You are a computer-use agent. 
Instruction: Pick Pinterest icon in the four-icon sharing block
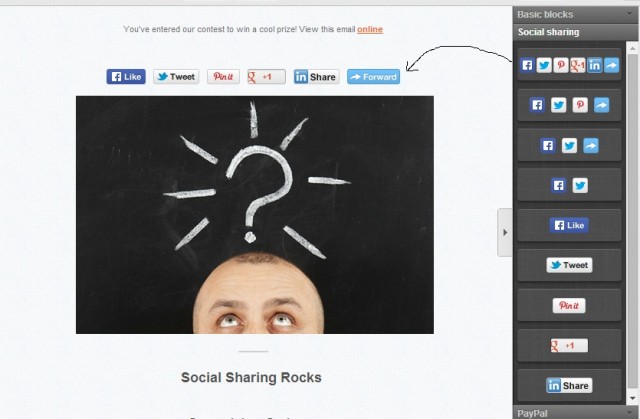coord(580,105)
